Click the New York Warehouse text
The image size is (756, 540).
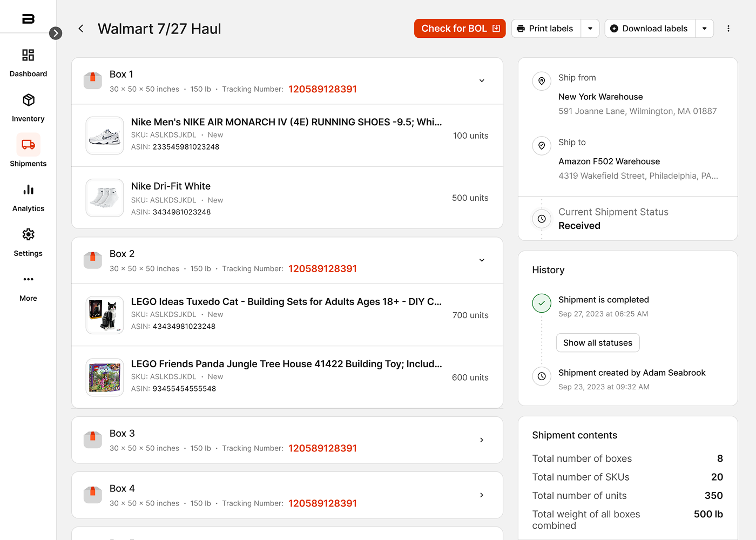tap(600, 97)
